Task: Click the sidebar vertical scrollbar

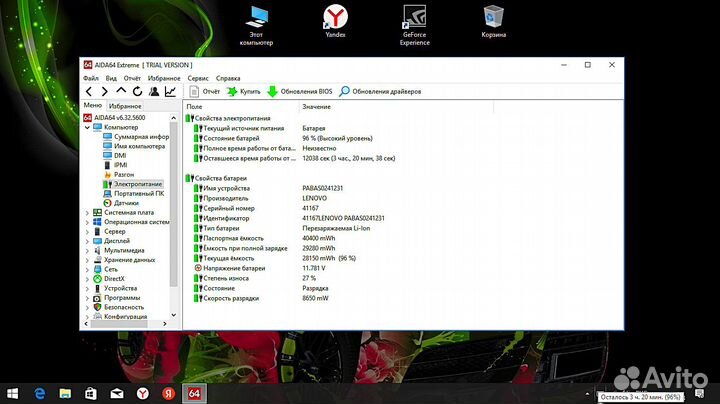Action: click(x=174, y=204)
